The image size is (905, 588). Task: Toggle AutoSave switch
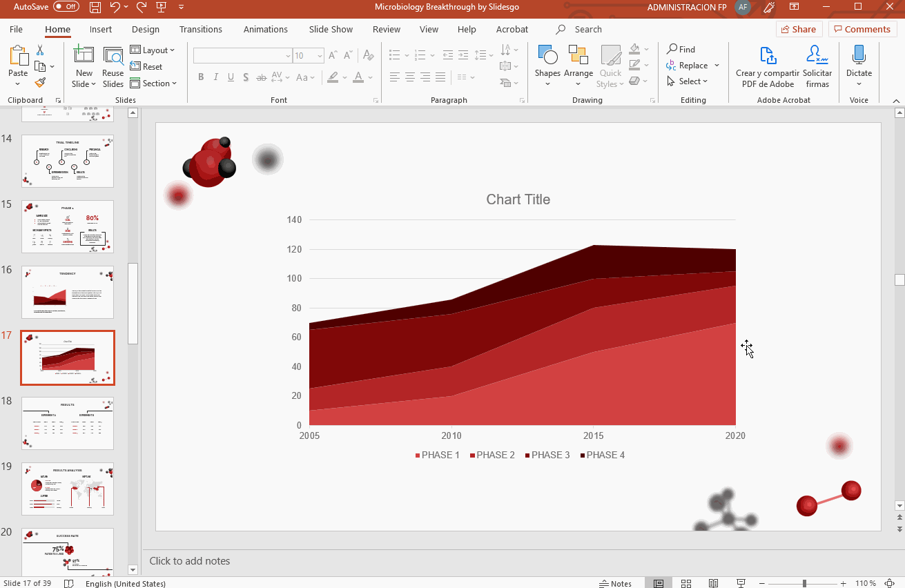coord(66,7)
